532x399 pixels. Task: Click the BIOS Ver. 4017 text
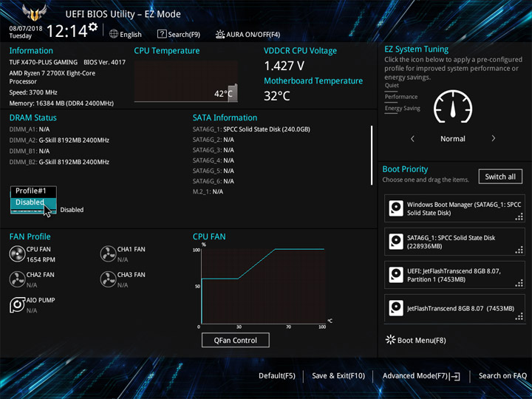pos(104,62)
